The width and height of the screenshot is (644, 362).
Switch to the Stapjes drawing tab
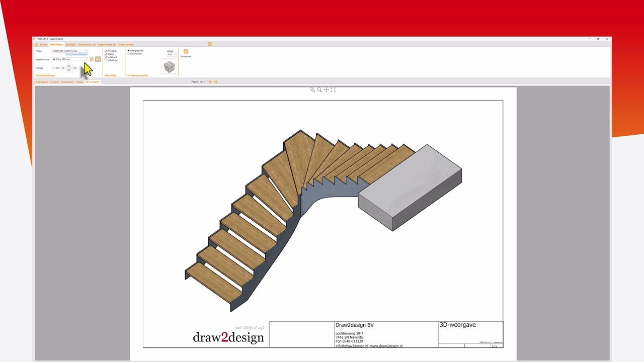point(80,82)
